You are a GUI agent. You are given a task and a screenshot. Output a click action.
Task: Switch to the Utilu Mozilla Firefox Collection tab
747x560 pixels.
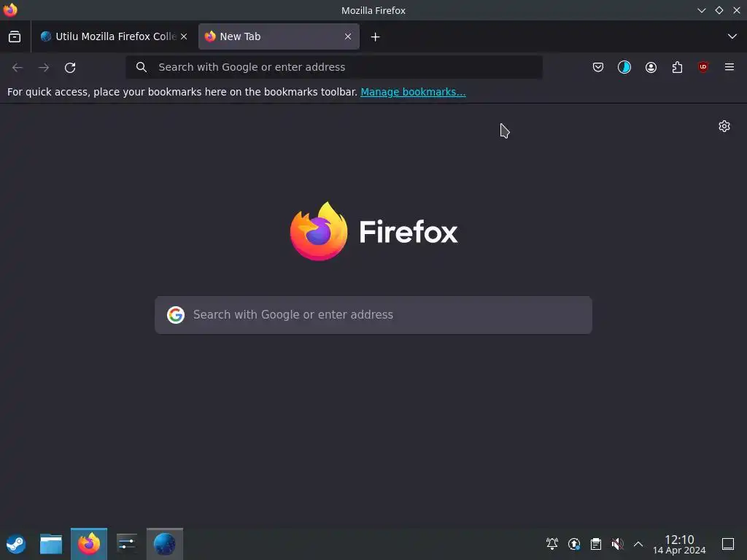(114, 36)
